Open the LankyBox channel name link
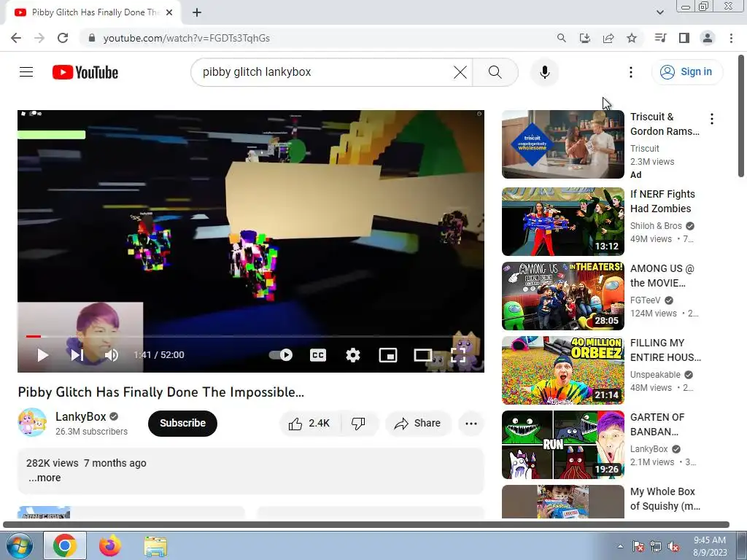 [x=80, y=416]
